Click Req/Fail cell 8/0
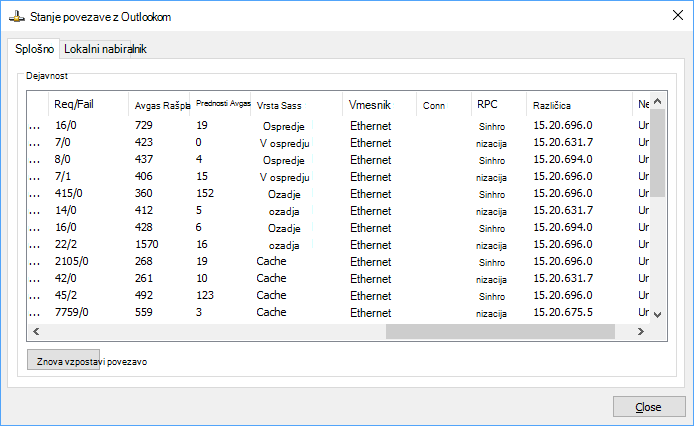The height and width of the screenshot is (426, 694). 63,159
